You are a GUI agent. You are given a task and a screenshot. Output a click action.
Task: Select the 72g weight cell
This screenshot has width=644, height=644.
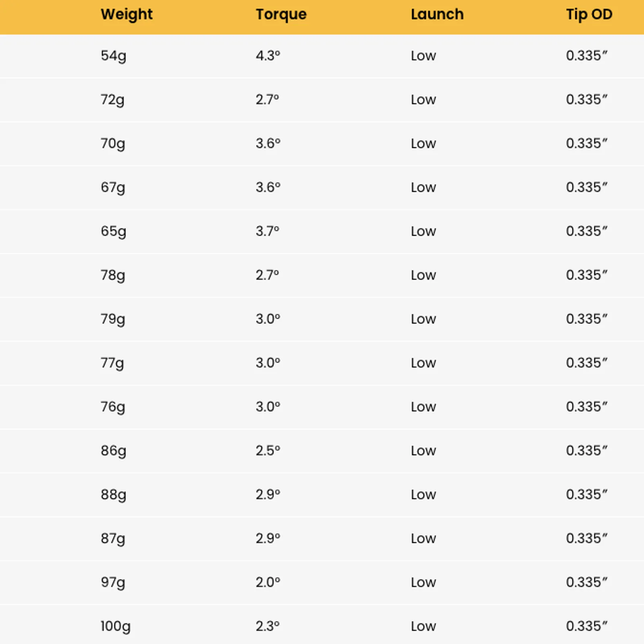112,100
